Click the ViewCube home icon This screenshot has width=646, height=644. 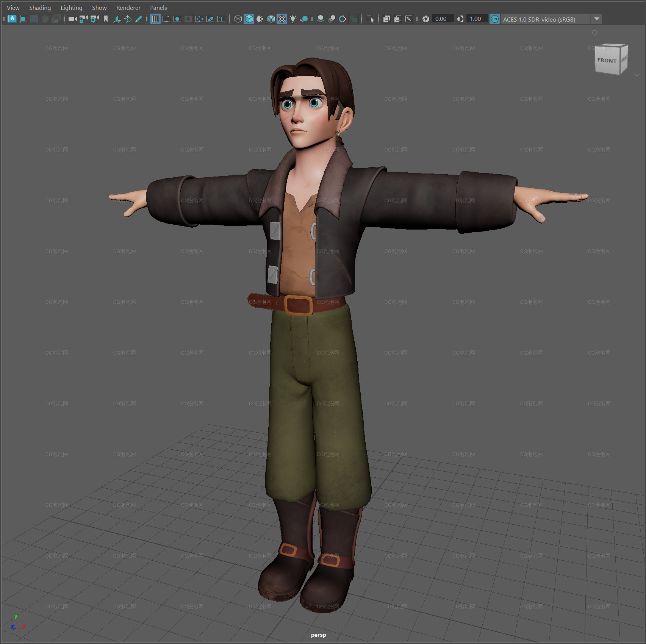[x=594, y=33]
